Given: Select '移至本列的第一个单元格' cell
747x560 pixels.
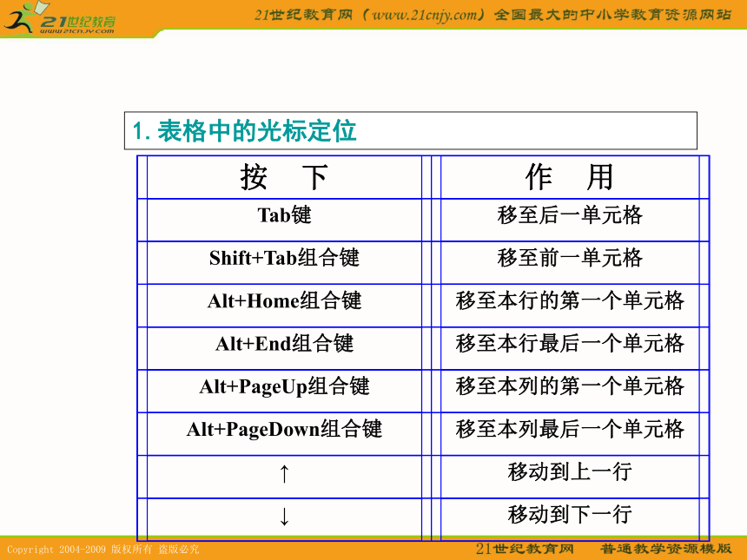Looking at the screenshot, I should click(x=570, y=391).
